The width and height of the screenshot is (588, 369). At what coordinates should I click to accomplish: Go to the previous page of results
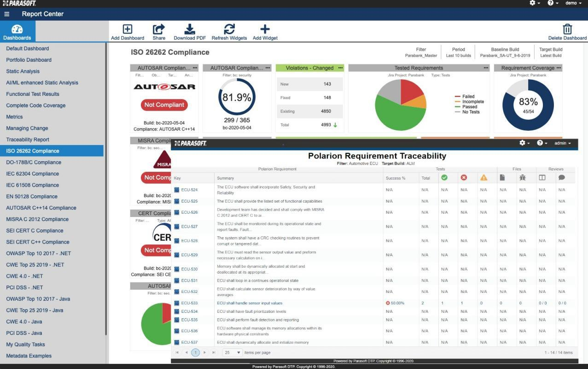click(x=186, y=352)
